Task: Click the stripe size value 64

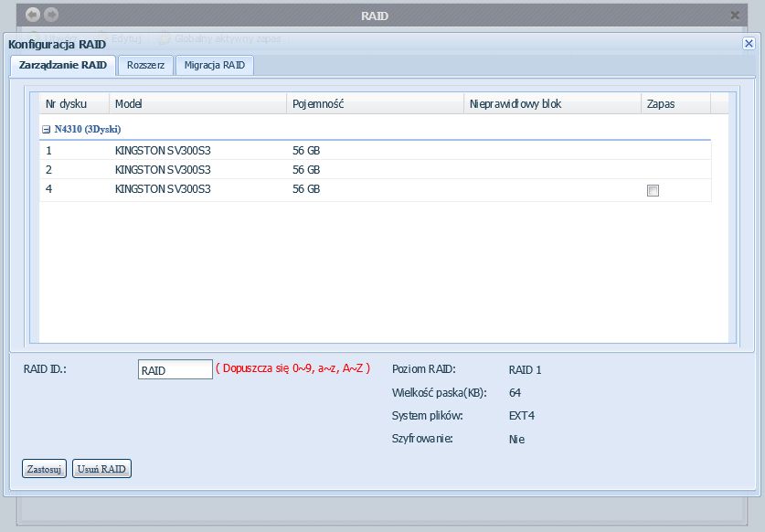Action: 515,393
